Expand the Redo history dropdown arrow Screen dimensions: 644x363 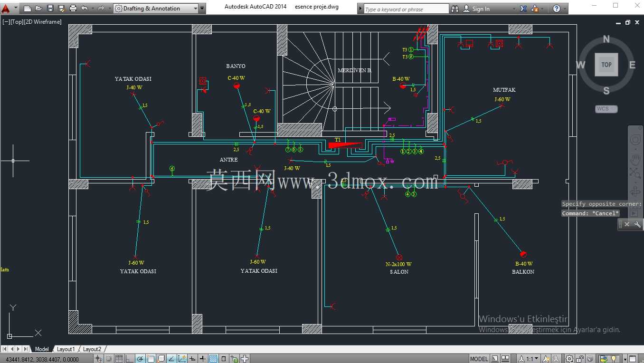109,9
